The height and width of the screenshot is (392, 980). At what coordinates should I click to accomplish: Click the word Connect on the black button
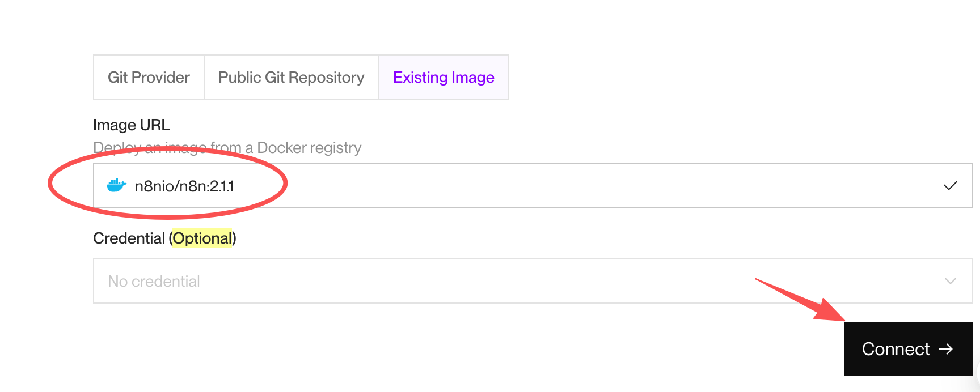[895, 349]
